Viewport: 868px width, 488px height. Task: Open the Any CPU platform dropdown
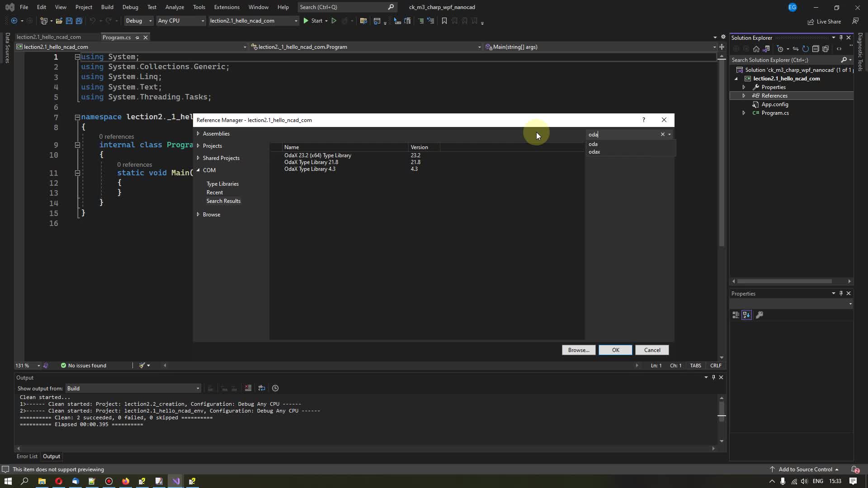click(181, 21)
